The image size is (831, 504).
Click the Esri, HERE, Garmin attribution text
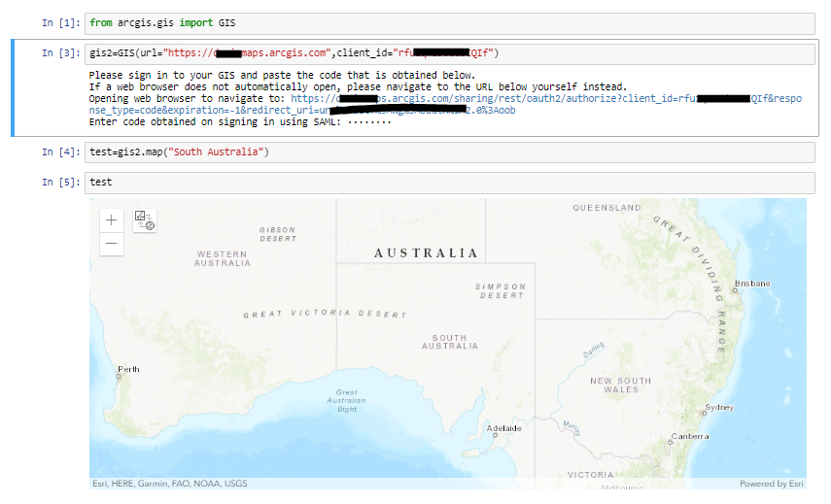[169, 484]
